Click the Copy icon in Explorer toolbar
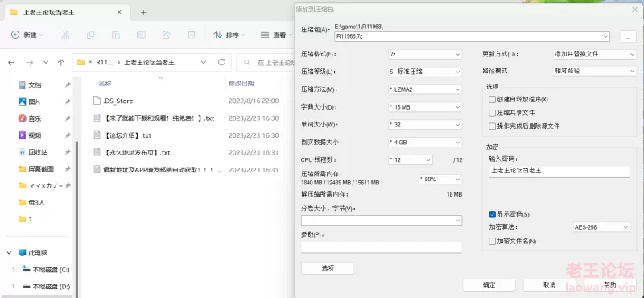The width and height of the screenshot is (644, 298). click(91, 35)
